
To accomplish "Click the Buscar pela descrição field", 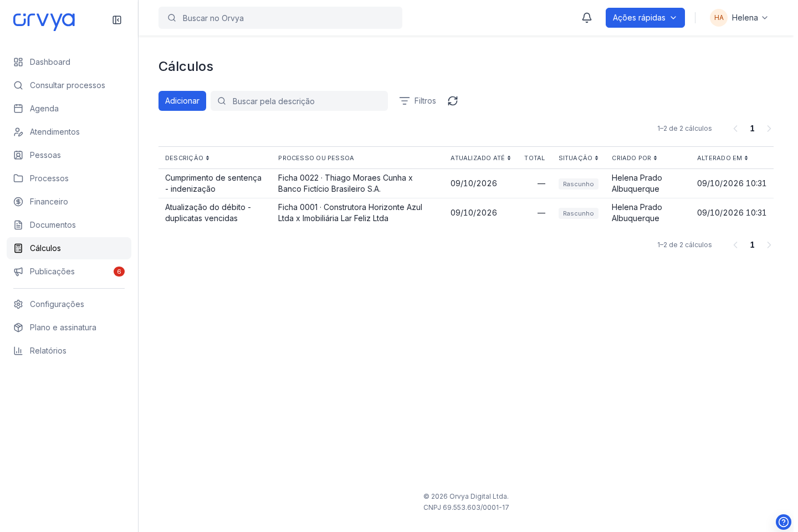I will tap(299, 101).
